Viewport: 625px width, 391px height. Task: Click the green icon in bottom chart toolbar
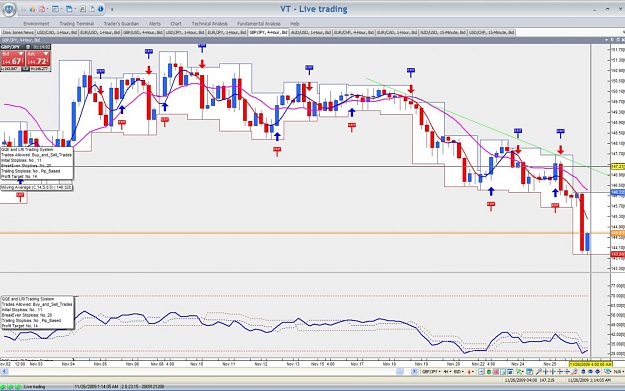coord(489,372)
